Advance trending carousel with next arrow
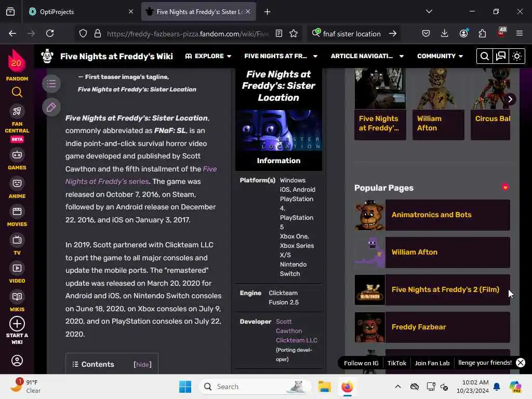Screen dimensions: 532x399 [510, 99]
